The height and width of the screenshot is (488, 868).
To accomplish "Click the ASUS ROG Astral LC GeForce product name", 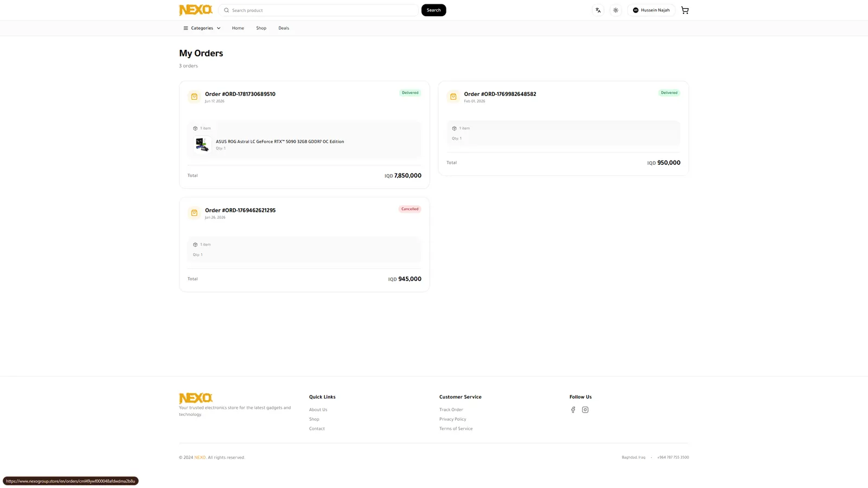I will [280, 142].
